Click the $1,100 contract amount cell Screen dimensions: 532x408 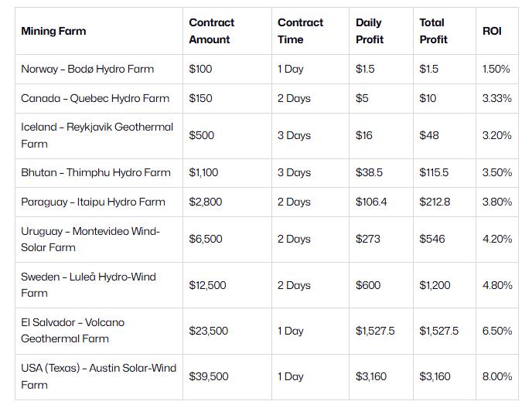point(203,173)
